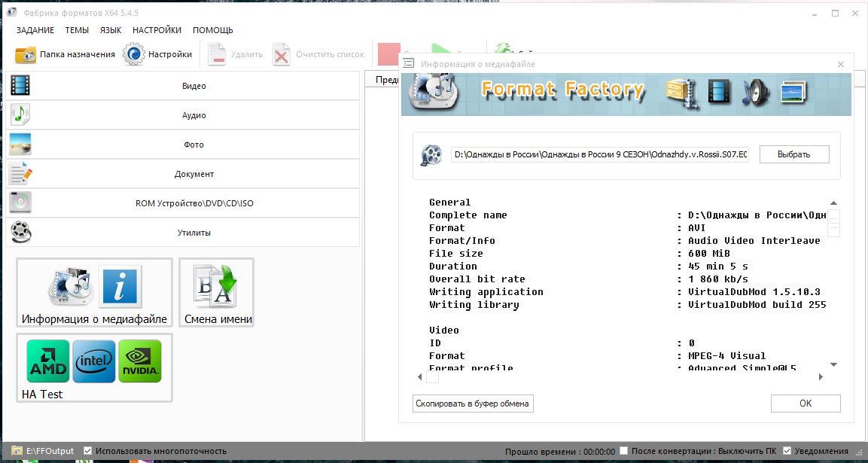Click the media file path field
This screenshot has width=868, height=463.
point(600,154)
